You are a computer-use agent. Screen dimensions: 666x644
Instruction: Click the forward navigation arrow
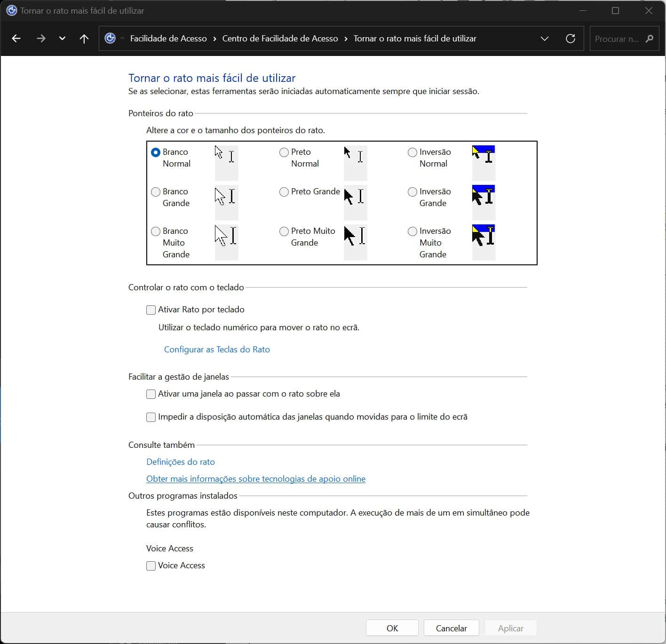click(41, 39)
